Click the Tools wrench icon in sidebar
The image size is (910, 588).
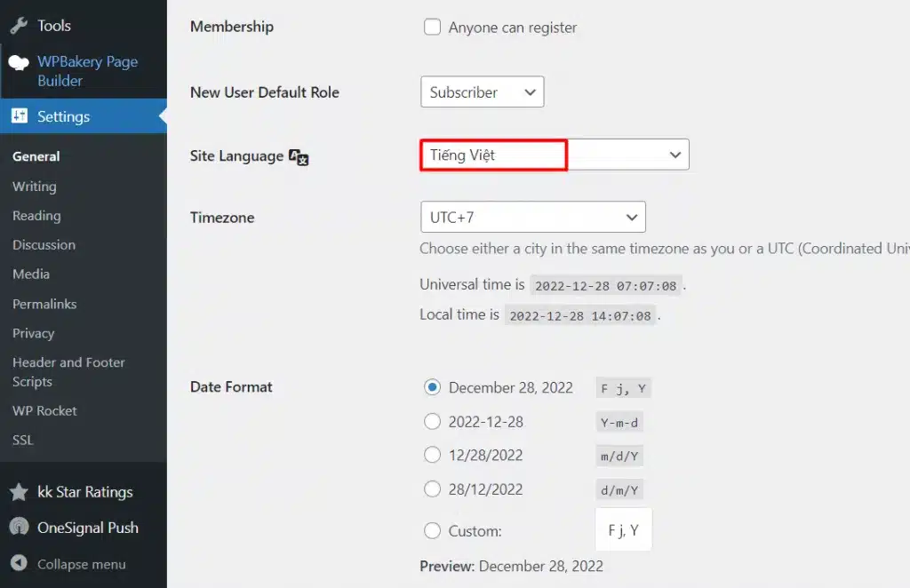(18, 25)
